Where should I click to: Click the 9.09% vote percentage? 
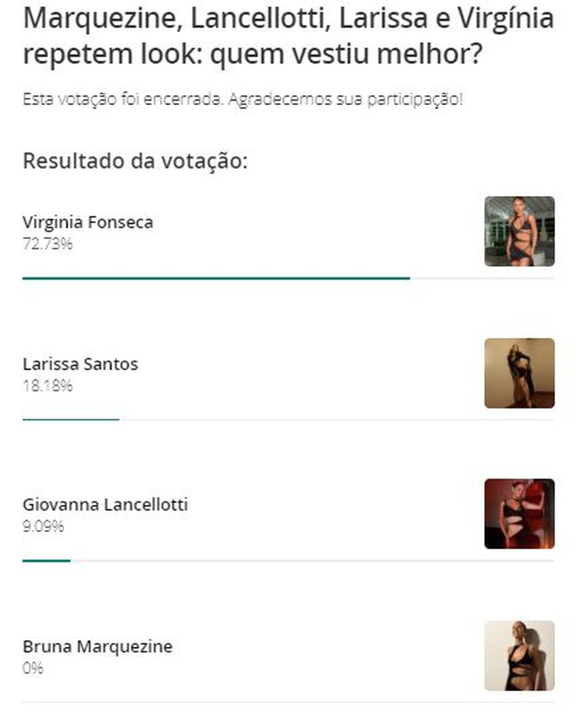[43, 527]
